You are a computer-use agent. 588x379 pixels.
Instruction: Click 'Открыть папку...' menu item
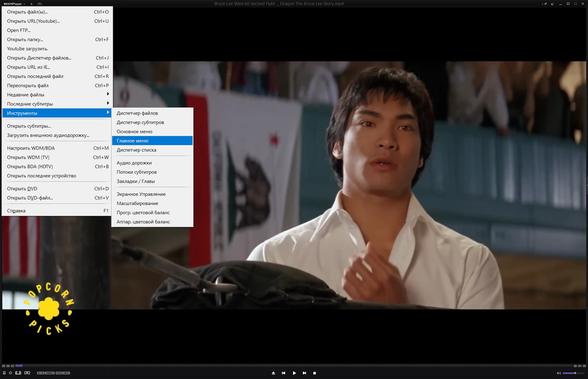[57, 40]
